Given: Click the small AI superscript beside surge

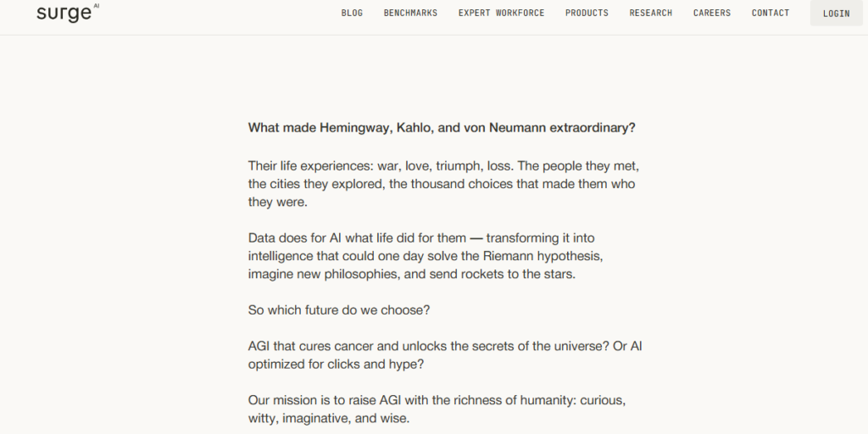Looking at the screenshot, I should pyautogui.click(x=97, y=6).
